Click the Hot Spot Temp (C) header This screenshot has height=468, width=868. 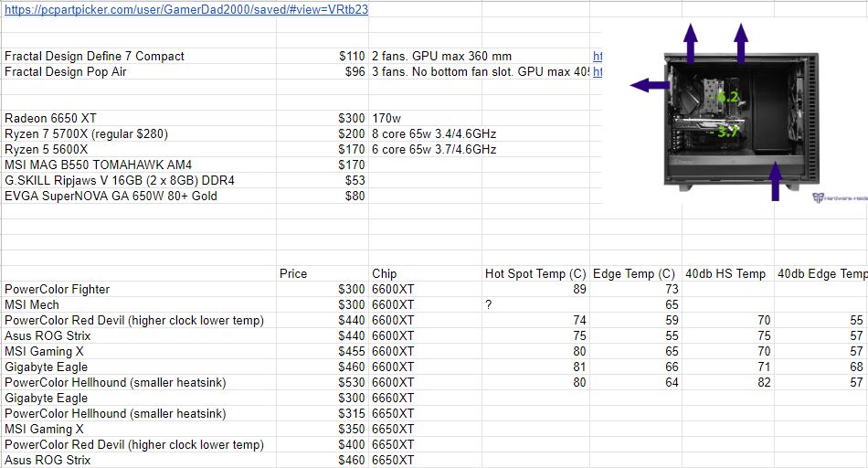click(x=535, y=273)
